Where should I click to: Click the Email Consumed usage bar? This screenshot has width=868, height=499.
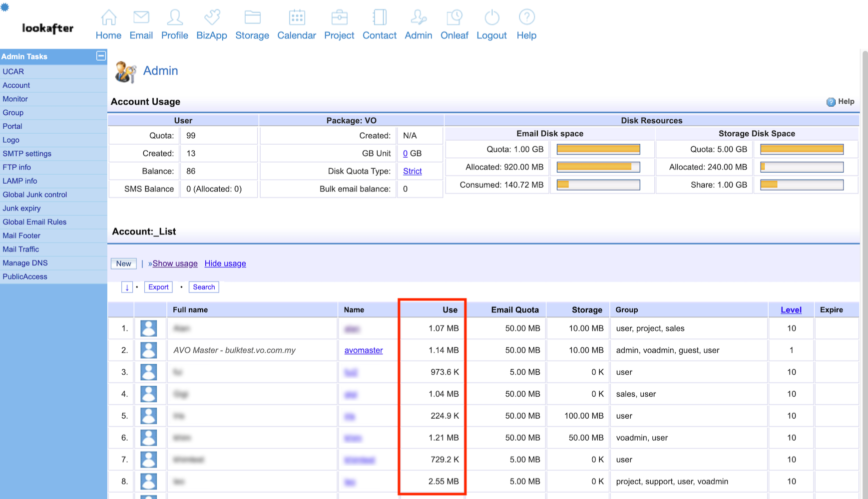pos(598,185)
